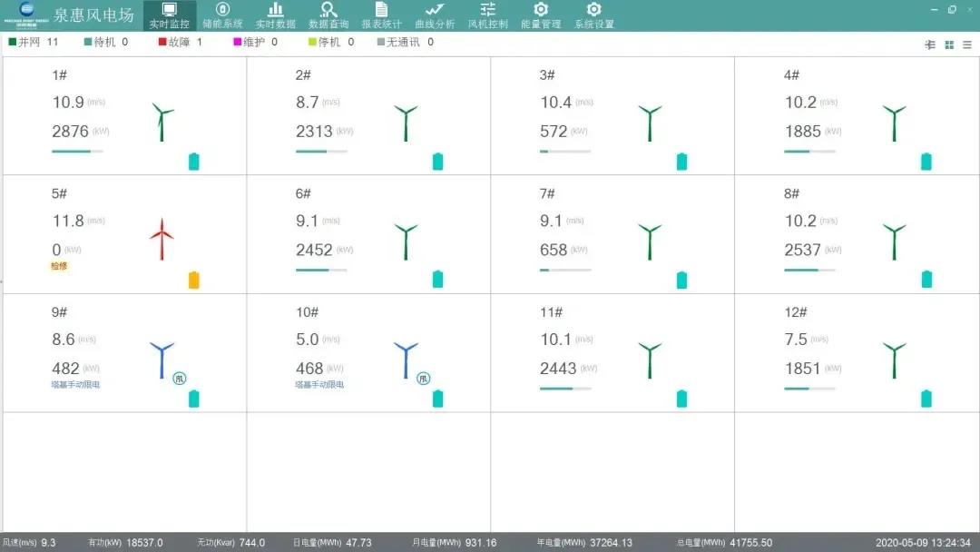Click the 检修 maintenance tag on turbine 5#
980x552 pixels.
(59, 266)
